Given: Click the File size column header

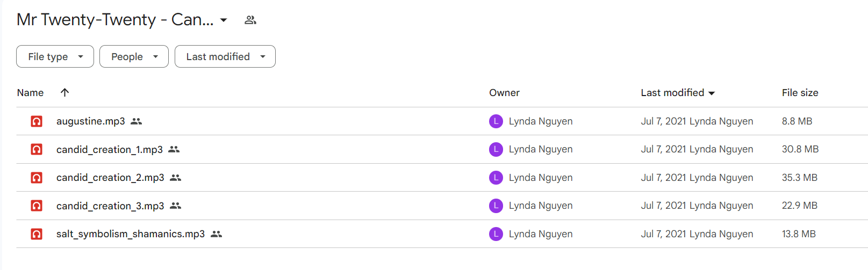Looking at the screenshot, I should (x=800, y=93).
